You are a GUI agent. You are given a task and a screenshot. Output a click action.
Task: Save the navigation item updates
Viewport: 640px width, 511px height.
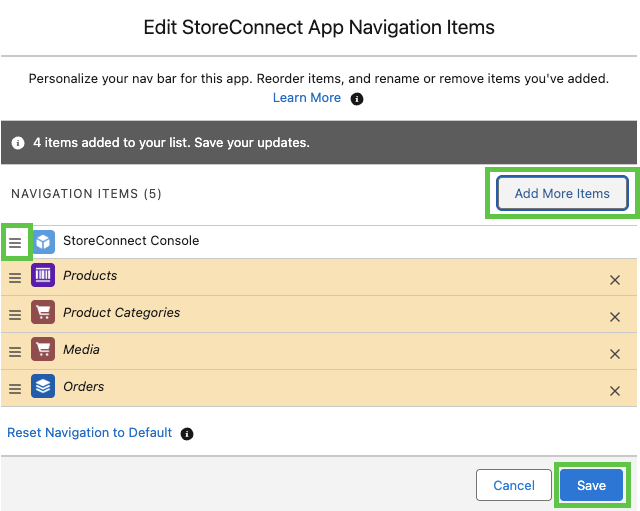click(591, 485)
